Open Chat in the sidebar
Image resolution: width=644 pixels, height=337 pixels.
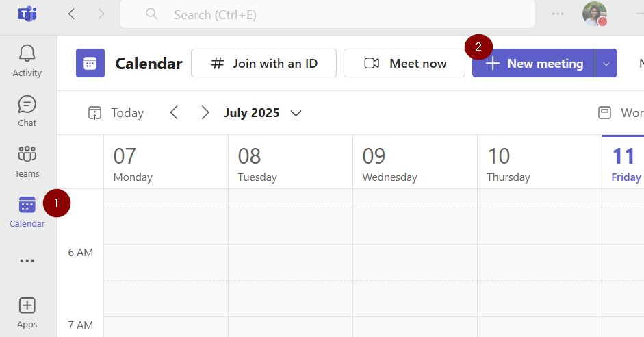pyautogui.click(x=27, y=111)
